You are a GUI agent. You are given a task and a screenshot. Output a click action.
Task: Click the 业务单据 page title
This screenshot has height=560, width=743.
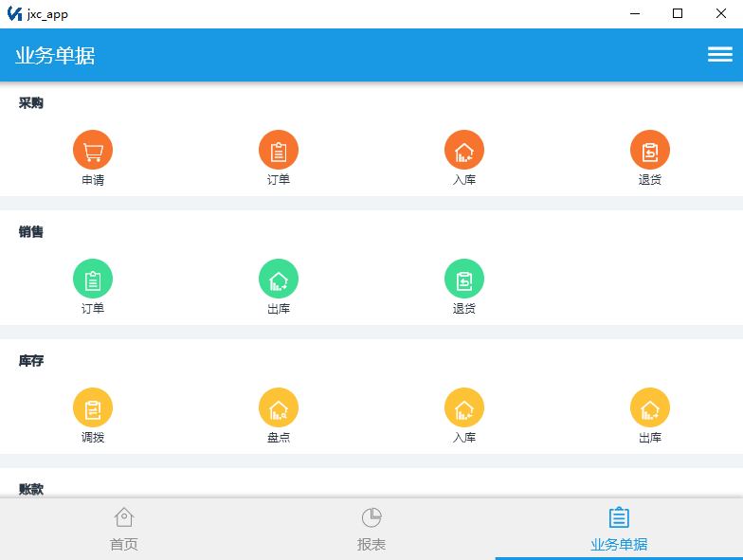[55, 55]
